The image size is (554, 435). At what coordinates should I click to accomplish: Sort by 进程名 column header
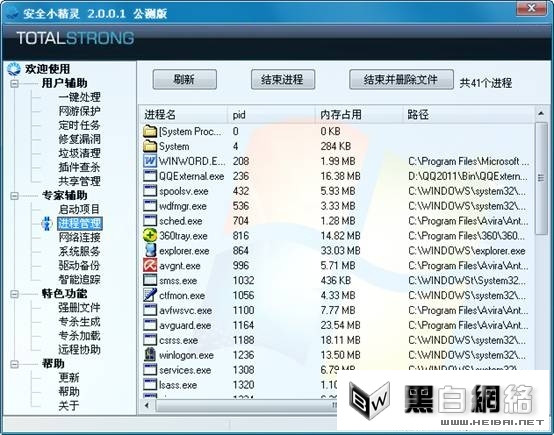pyautogui.click(x=183, y=114)
